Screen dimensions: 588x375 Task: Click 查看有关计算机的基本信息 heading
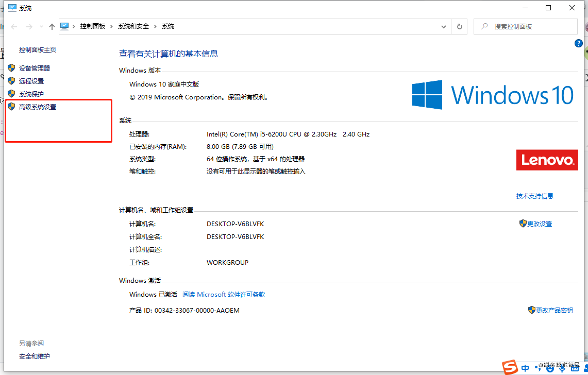tap(169, 54)
